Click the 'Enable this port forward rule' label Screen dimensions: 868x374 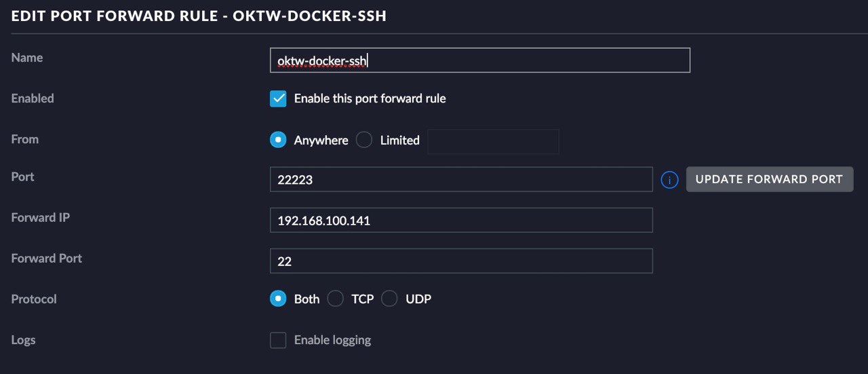pos(370,98)
